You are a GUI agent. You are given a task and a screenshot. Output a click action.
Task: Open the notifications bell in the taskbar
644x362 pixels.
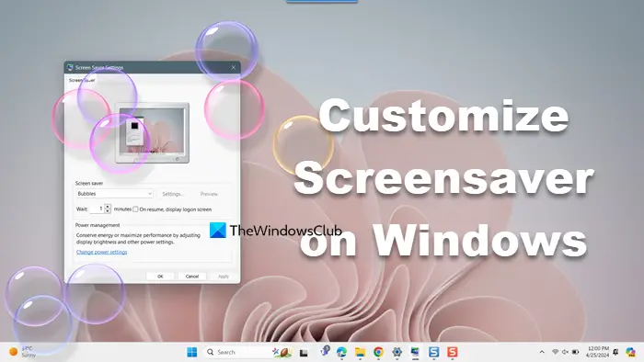pos(615,352)
